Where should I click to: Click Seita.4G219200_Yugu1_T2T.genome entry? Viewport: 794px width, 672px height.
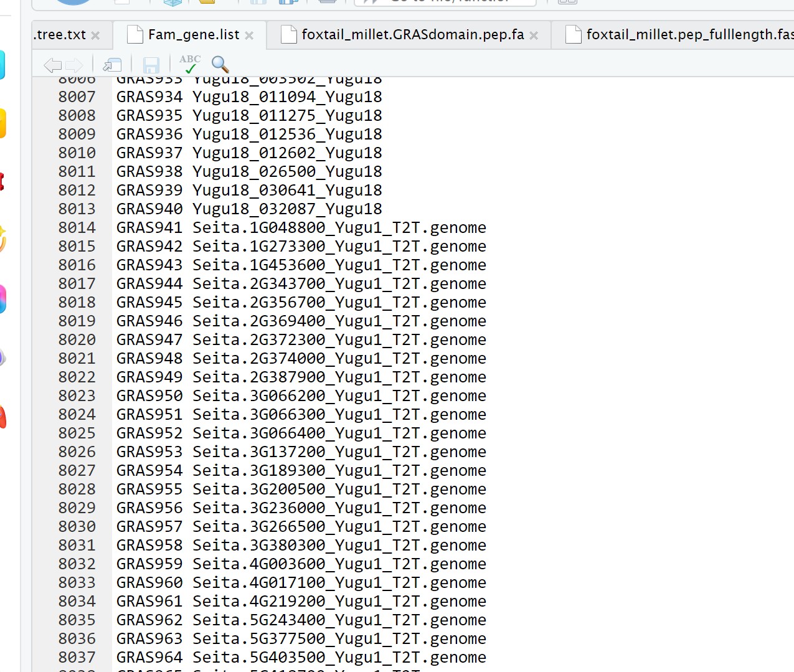pyautogui.click(x=339, y=602)
